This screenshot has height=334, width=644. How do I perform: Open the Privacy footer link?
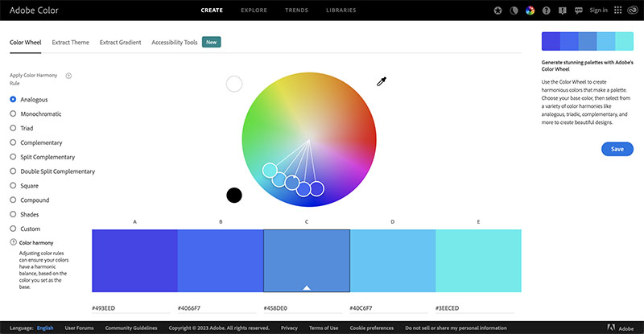pyautogui.click(x=289, y=328)
